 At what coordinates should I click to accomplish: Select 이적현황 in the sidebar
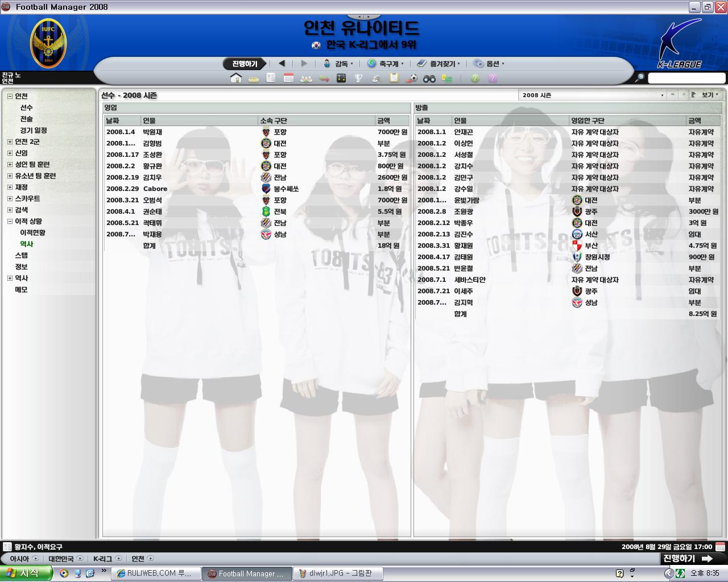pos(33,232)
